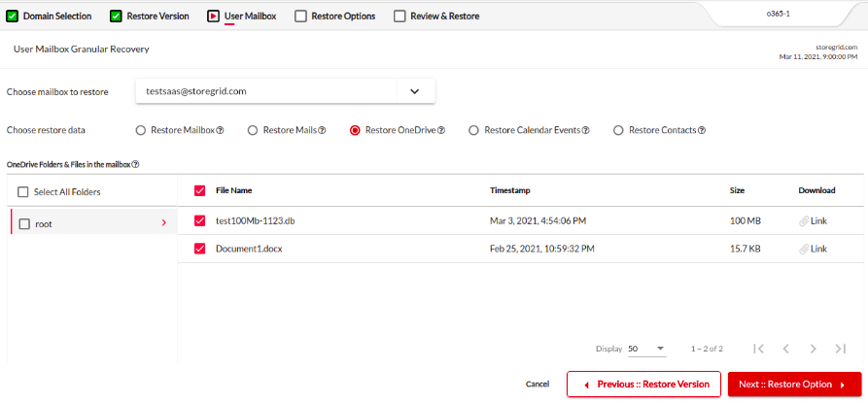Go to next page arrow in pagination
The image size is (868, 402).
click(x=814, y=349)
